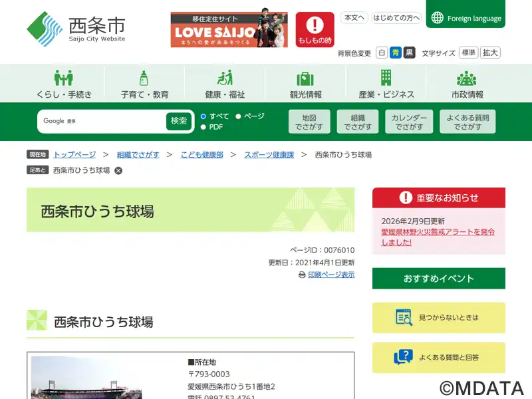Open 組織でさがす button
Viewport: 532px width, 399px height.
pos(358,122)
